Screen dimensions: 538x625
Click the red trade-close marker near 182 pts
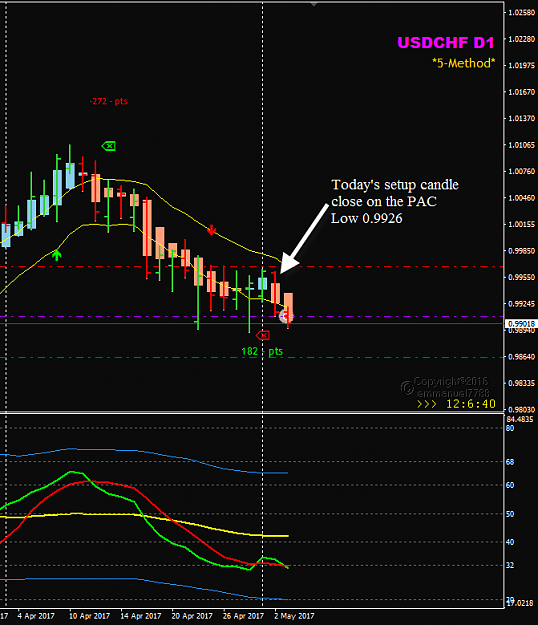[x=263, y=336]
